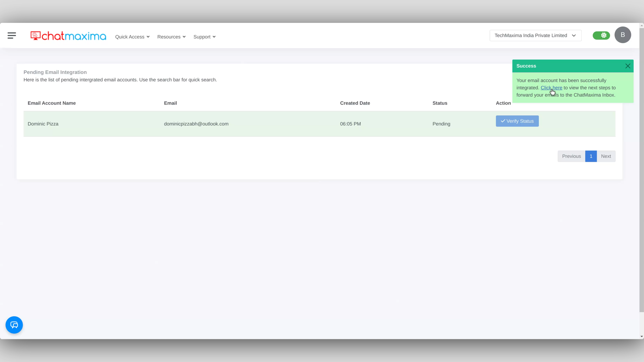Image resolution: width=644 pixels, height=362 pixels.
Task: Expand the Resources dropdown menu
Action: click(172, 37)
